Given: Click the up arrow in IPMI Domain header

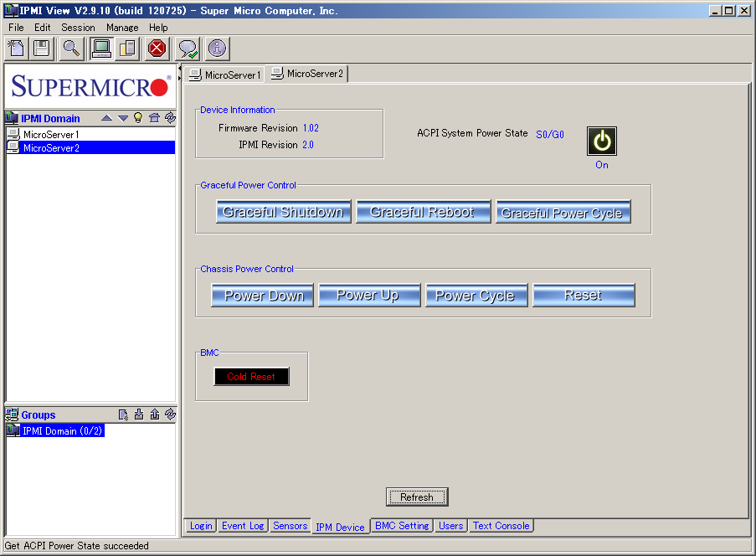Looking at the screenshot, I should click(107, 118).
